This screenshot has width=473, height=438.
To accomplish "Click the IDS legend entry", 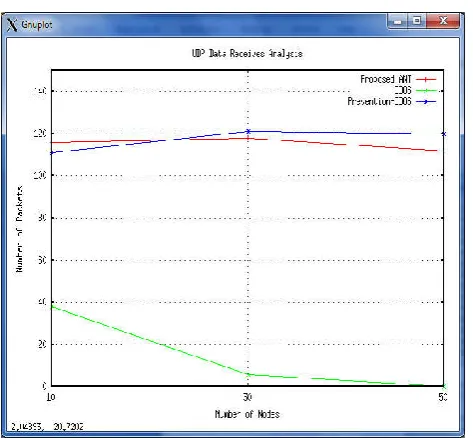I will click(403, 90).
